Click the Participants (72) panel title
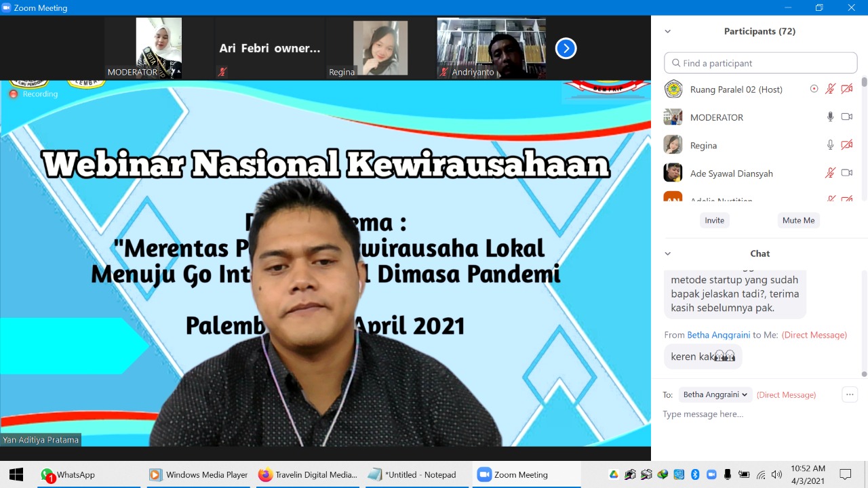This screenshot has height=488, width=868. coord(759,31)
